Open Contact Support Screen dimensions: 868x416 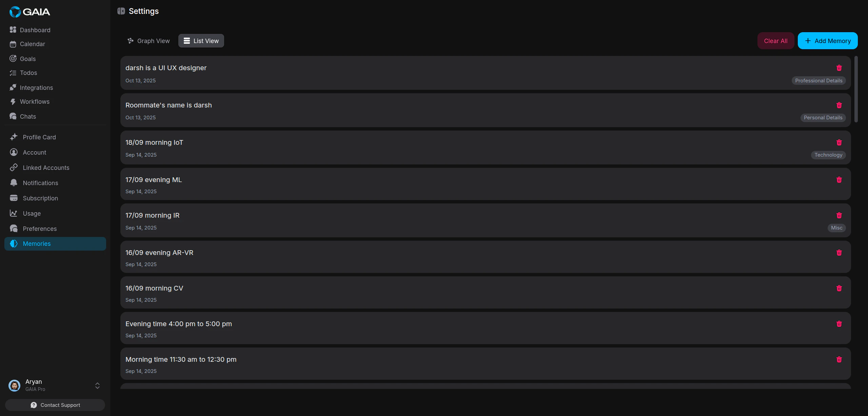[55, 405]
